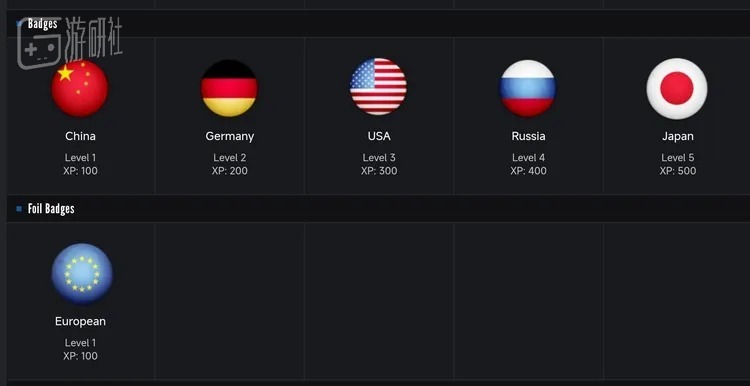Click the Russia XP: 400 text
750x386 pixels.
click(528, 171)
